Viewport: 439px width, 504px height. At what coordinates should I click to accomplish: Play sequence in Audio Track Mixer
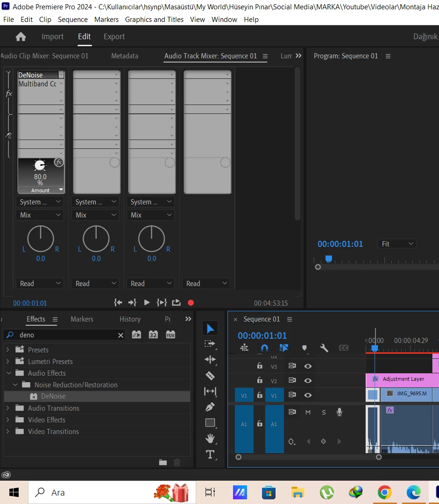(147, 302)
